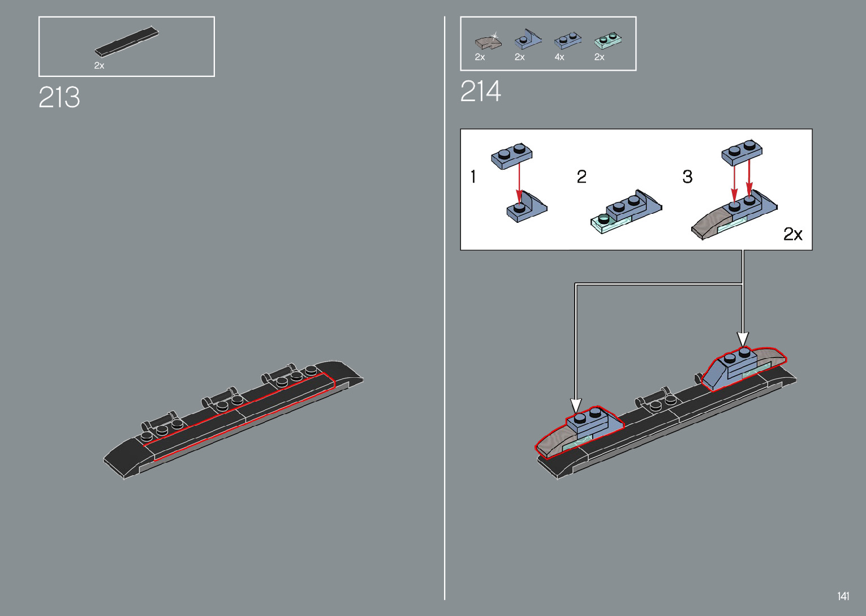Click the transparent light-blue plate part icon
The image size is (866, 616).
[x=608, y=41]
